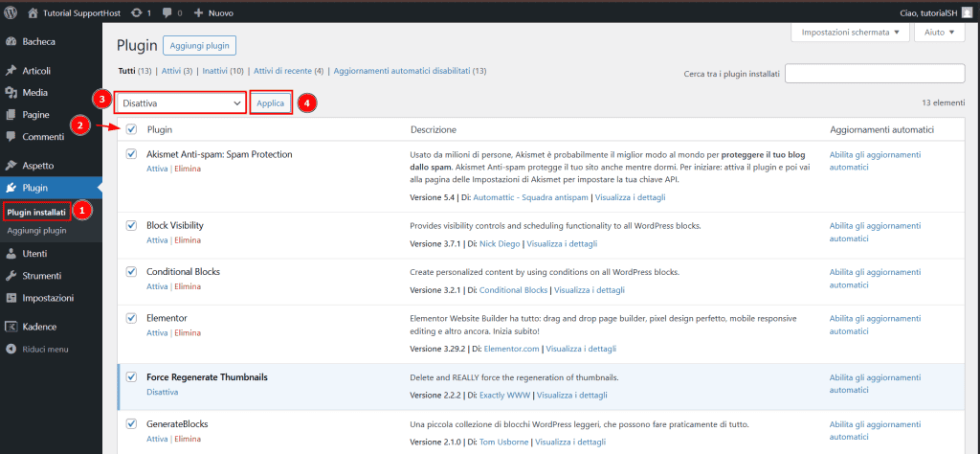
Task: Click the Pagine icon in sidebar
Action: 11,115
